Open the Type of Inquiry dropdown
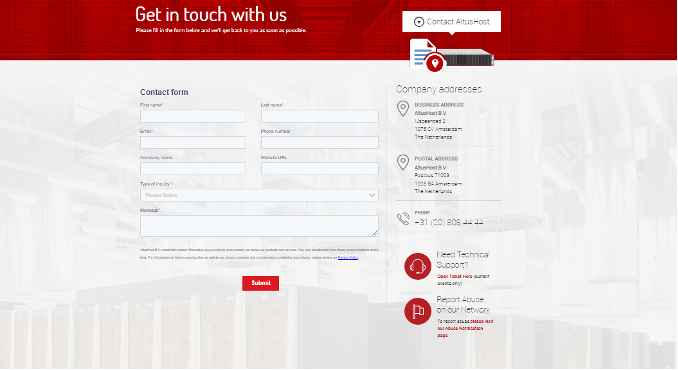The image size is (678, 370). click(x=259, y=195)
